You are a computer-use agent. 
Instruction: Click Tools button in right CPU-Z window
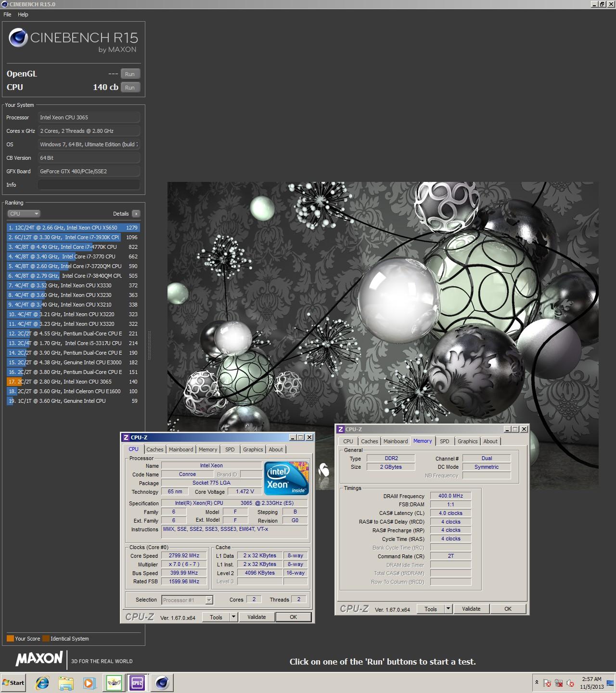431,609
